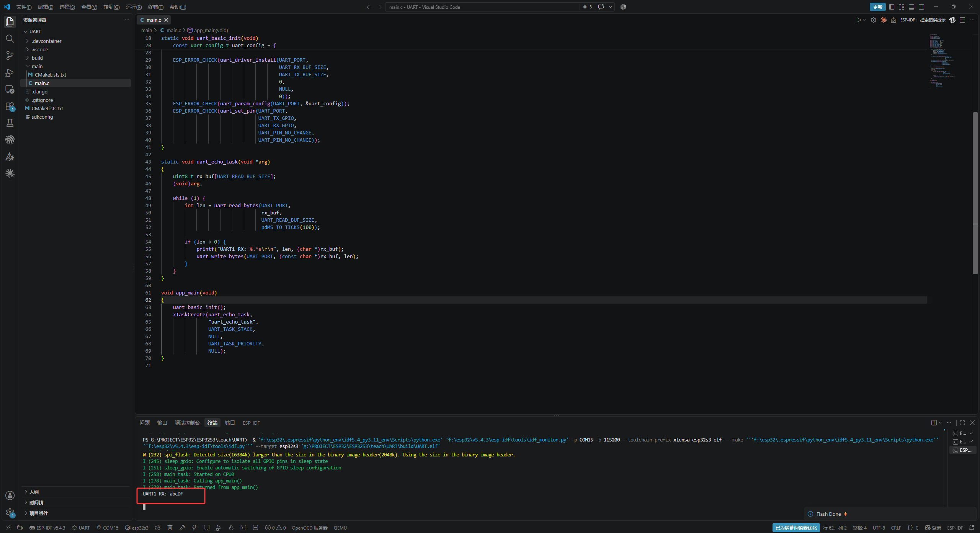The image size is (980, 533).
Task: Open the customize layout button
Action: click(x=902, y=7)
